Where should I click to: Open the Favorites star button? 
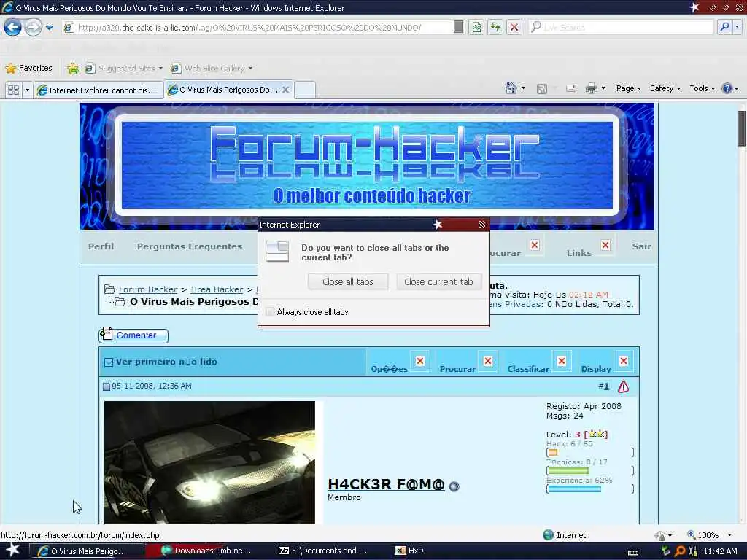coord(28,68)
